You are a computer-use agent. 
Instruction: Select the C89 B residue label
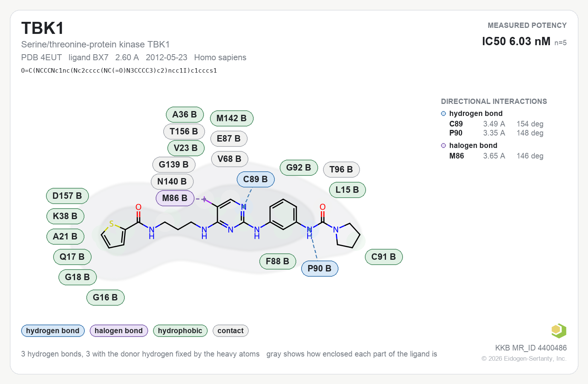tap(256, 179)
